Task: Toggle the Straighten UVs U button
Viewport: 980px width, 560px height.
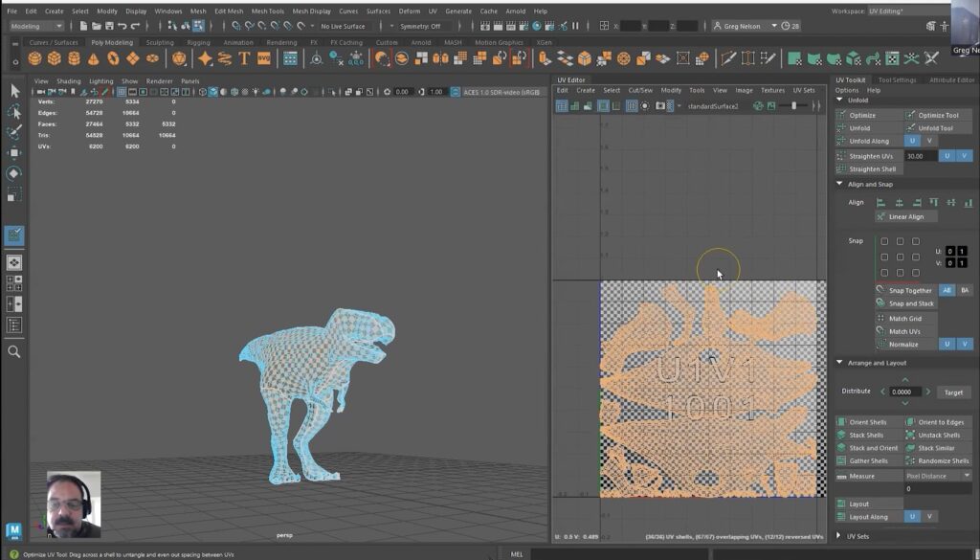Action: [x=947, y=156]
